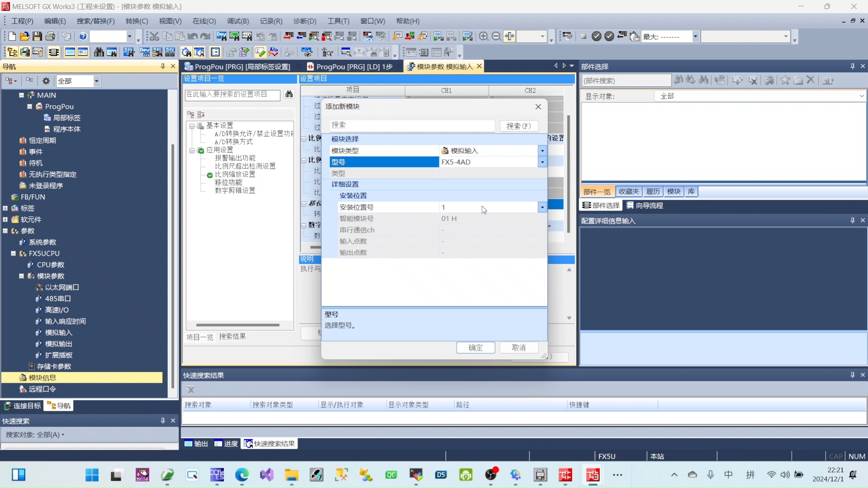
Task: Click the Save project toolbar icon
Action: click(x=38, y=36)
